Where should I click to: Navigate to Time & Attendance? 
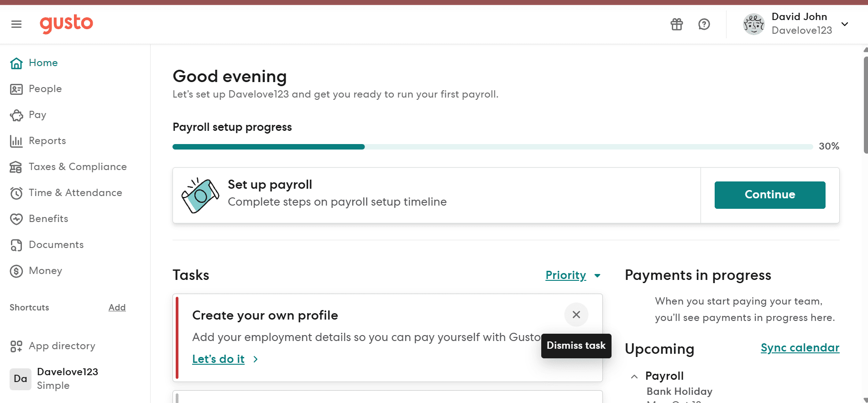[x=75, y=193]
